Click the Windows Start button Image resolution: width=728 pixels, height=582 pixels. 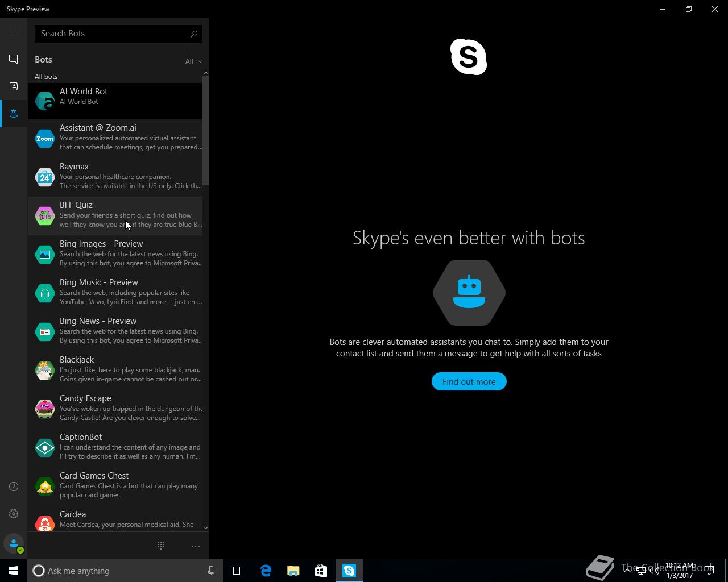pyautogui.click(x=14, y=571)
